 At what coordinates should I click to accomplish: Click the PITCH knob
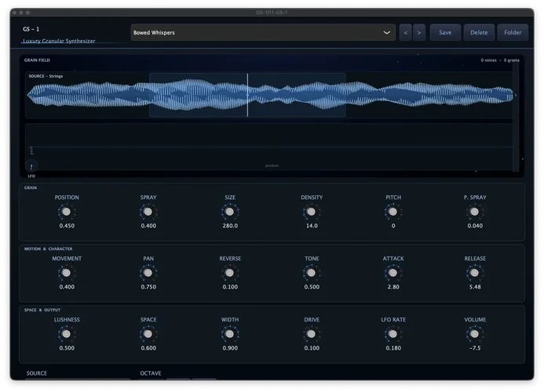pyautogui.click(x=392, y=212)
